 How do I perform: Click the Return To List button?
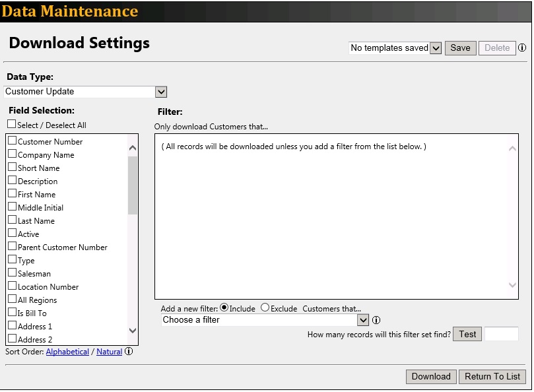pos(492,376)
